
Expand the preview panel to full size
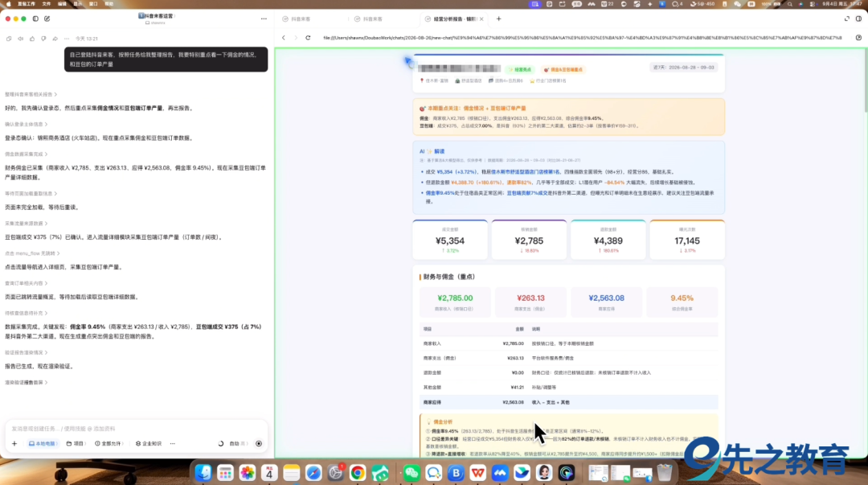[847, 18]
